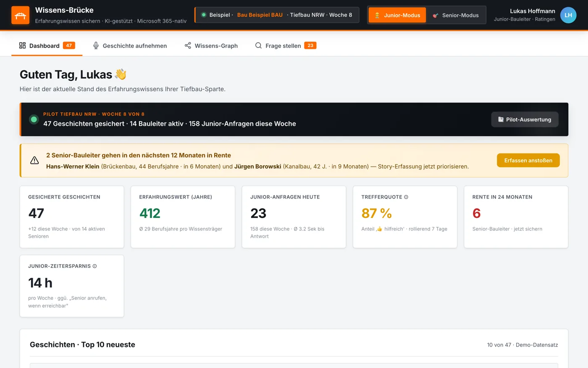
Task: Click the microphone icon of Geschichte aufnehmen
Action: (x=96, y=45)
